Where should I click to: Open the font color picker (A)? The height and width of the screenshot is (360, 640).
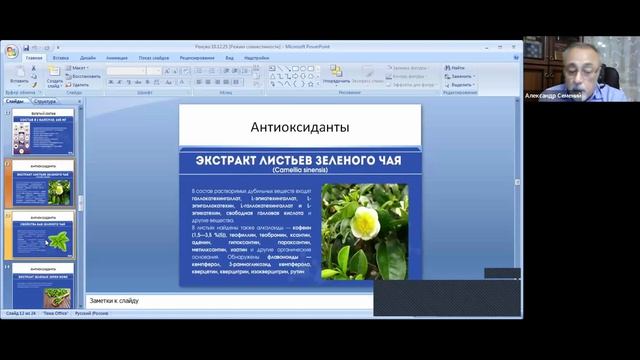(x=182, y=82)
